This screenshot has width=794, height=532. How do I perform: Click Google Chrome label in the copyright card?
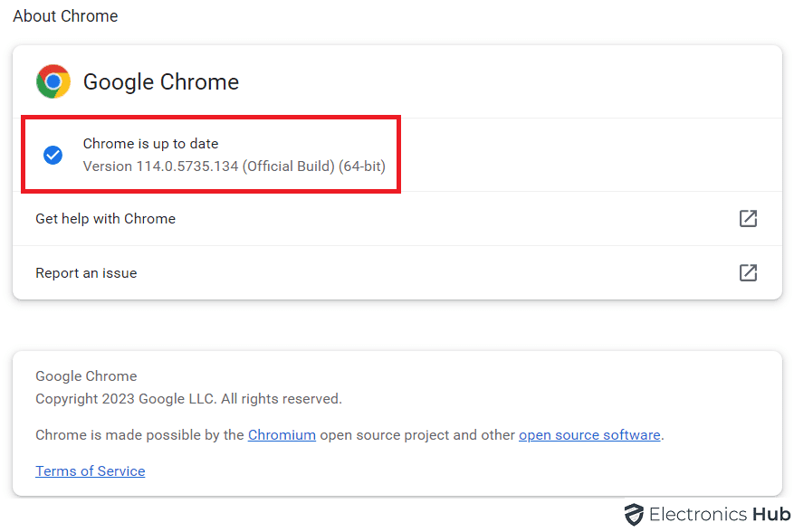[86, 376]
